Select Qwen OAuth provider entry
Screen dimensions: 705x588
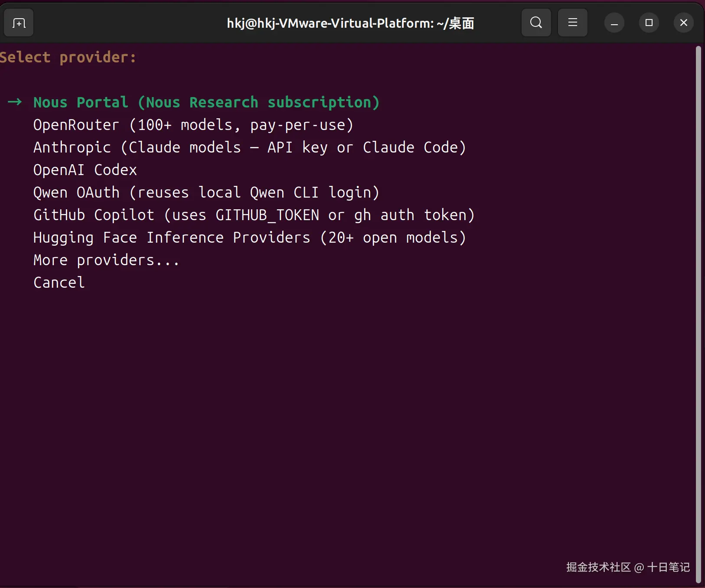click(x=206, y=193)
